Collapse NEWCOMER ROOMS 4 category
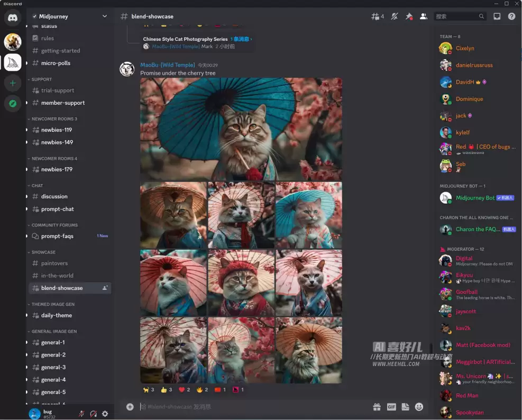522x420 pixels. (52, 159)
